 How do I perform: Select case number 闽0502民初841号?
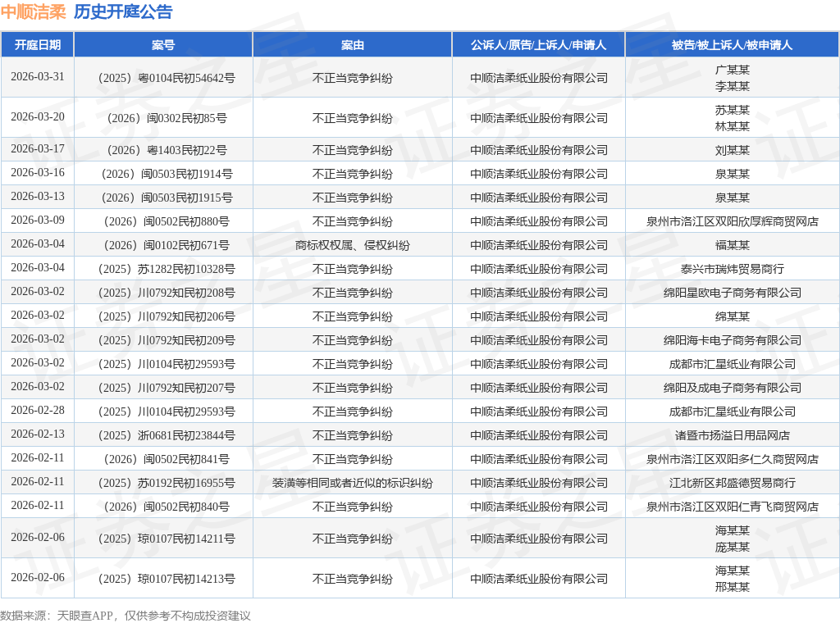(x=167, y=459)
